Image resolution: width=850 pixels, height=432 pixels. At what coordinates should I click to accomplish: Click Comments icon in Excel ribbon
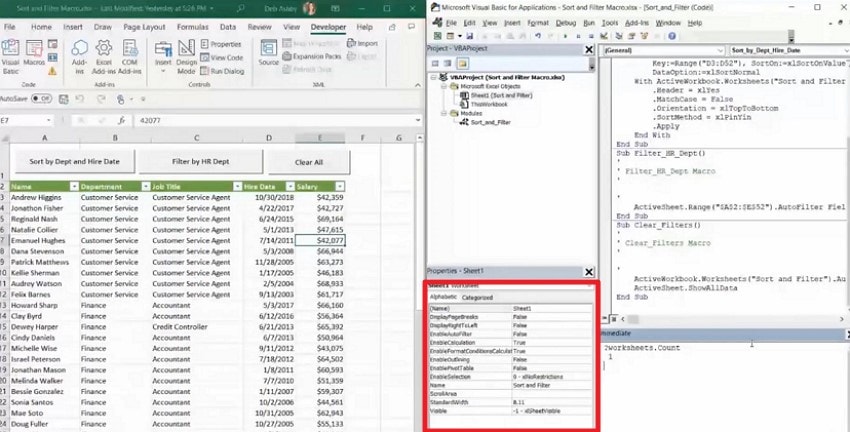click(x=411, y=27)
